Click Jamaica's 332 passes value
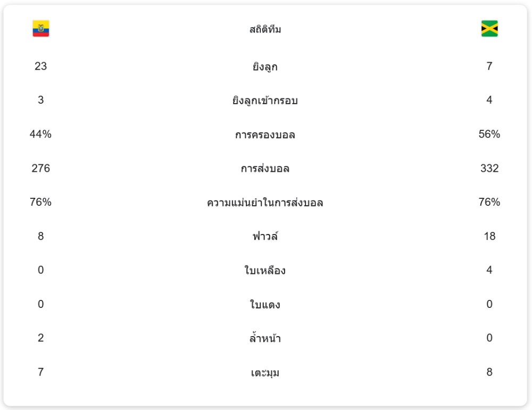The image size is (532, 410). [489, 169]
